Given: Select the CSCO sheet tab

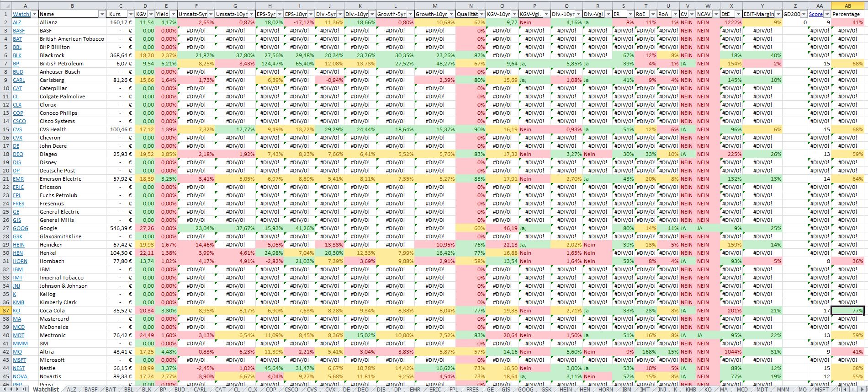Looking at the screenshot, I should 291,389.
